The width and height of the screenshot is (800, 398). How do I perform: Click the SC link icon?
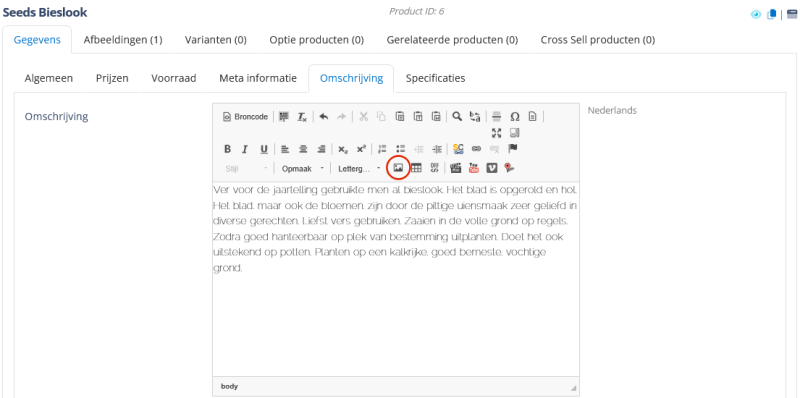point(458,149)
